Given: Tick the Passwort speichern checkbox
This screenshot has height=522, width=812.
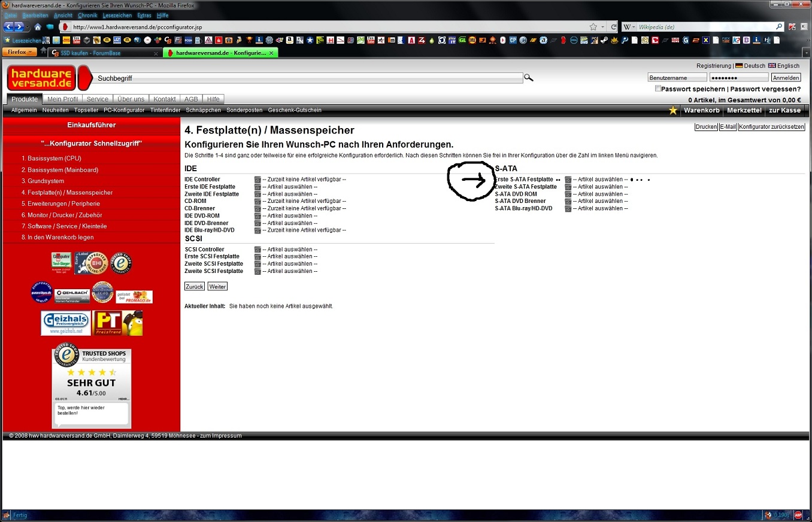Looking at the screenshot, I should pyautogui.click(x=658, y=89).
